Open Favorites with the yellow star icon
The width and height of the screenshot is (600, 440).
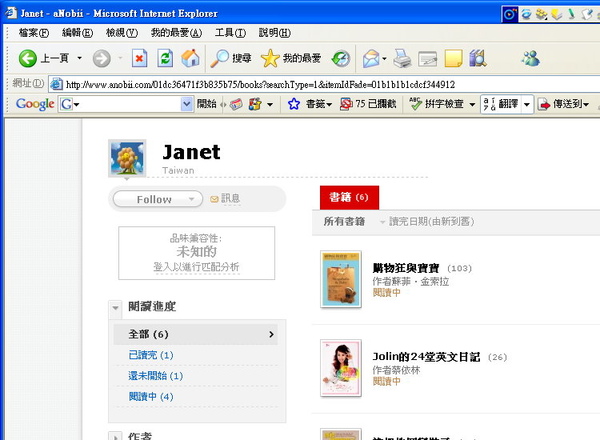coord(291,59)
